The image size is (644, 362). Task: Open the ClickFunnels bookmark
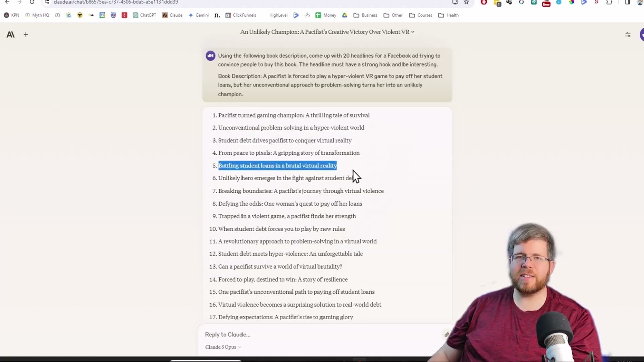[x=240, y=15]
